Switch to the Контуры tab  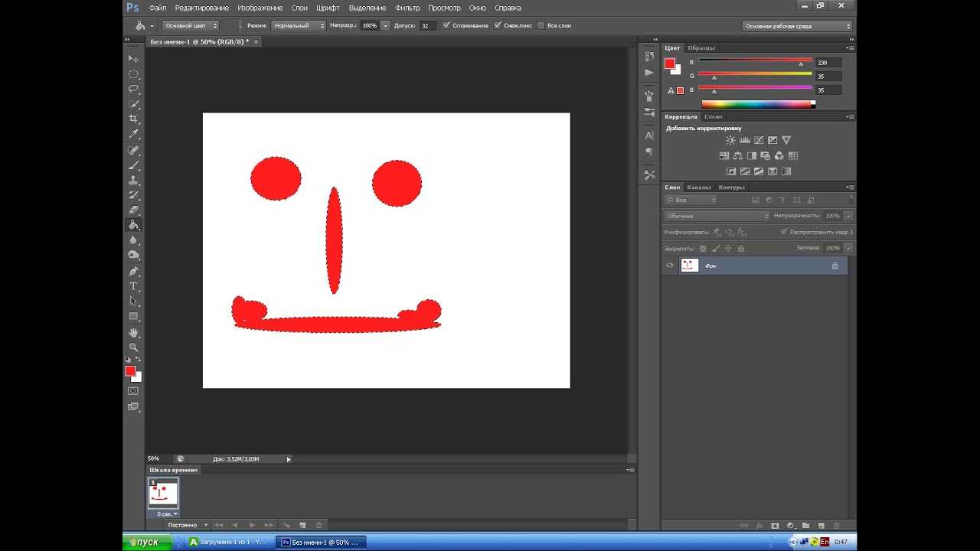pos(731,187)
